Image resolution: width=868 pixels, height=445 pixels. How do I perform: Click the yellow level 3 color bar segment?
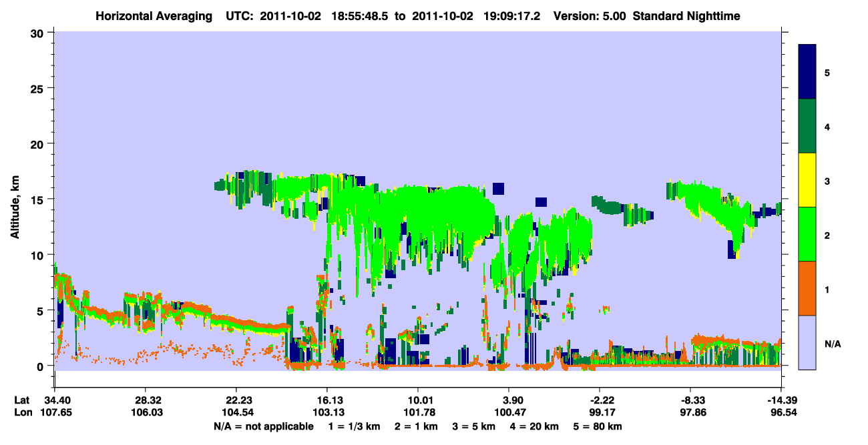pyautogui.click(x=807, y=180)
